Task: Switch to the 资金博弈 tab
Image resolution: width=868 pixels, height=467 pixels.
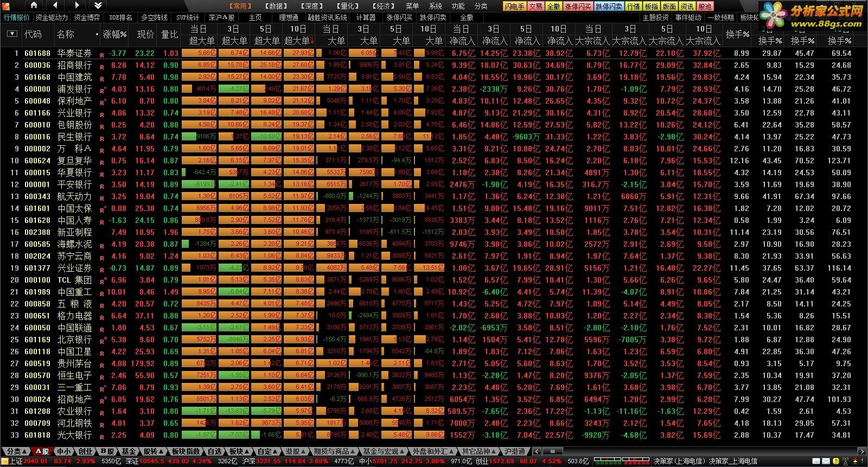Action: [x=87, y=17]
